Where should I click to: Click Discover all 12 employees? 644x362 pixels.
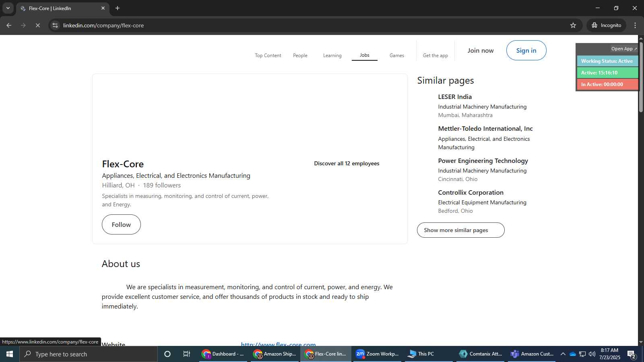coord(347,163)
